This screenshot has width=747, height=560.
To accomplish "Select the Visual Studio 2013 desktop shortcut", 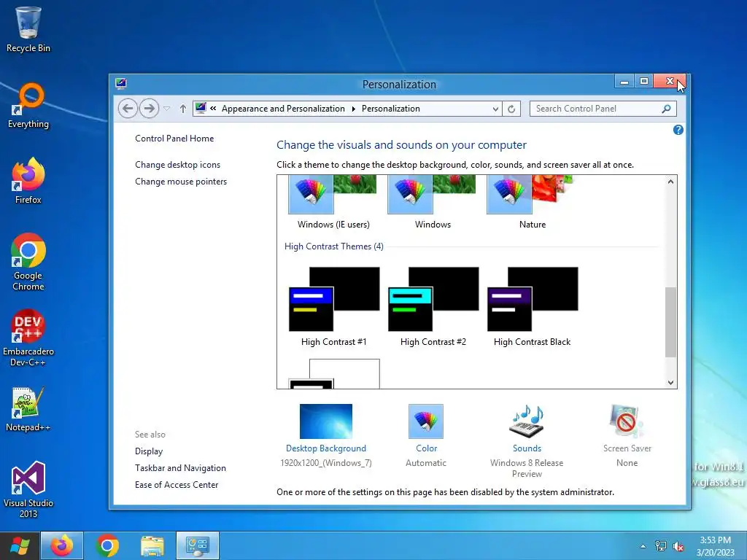I will tap(28, 489).
